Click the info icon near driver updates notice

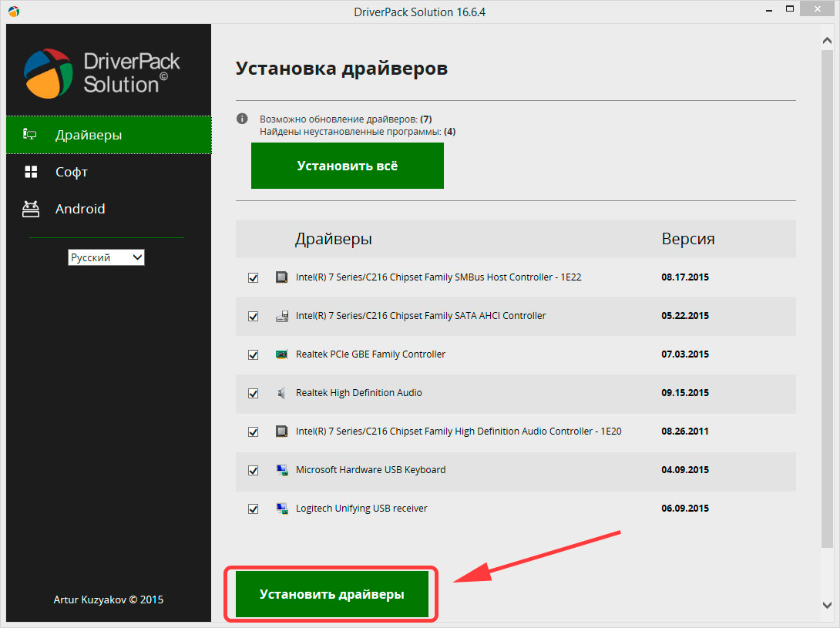[x=242, y=119]
